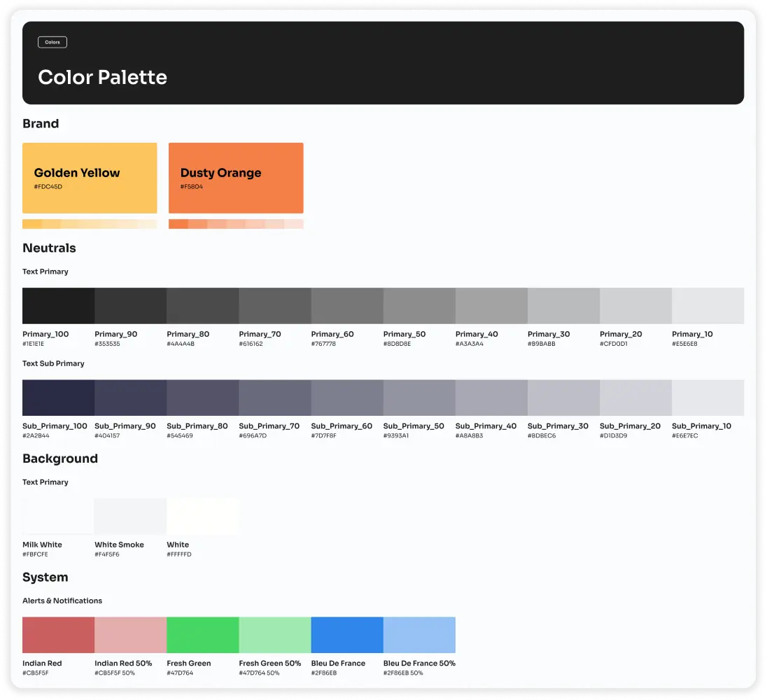
Task: Select the Fresh Green alert swatch
Action: click(202, 634)
